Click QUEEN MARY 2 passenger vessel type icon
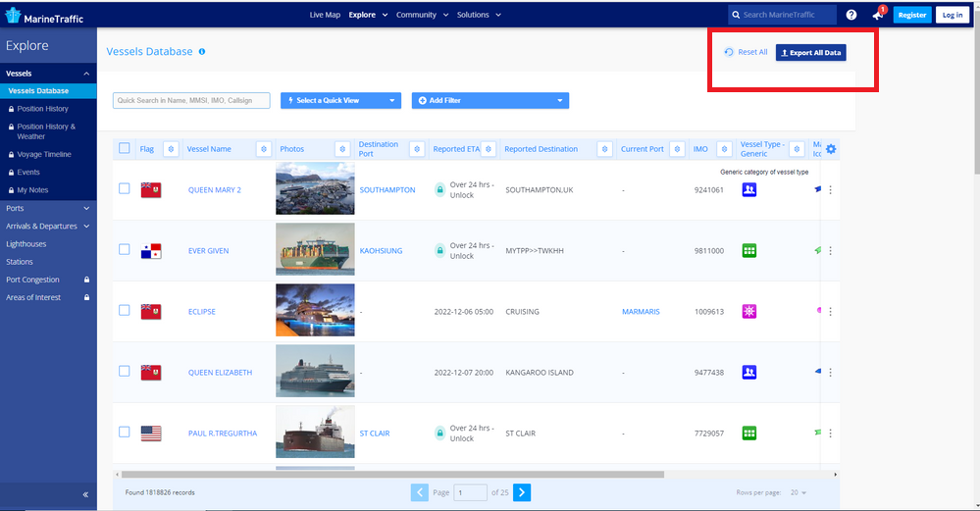Screen dimensions: 980x511 click(749, 190)
